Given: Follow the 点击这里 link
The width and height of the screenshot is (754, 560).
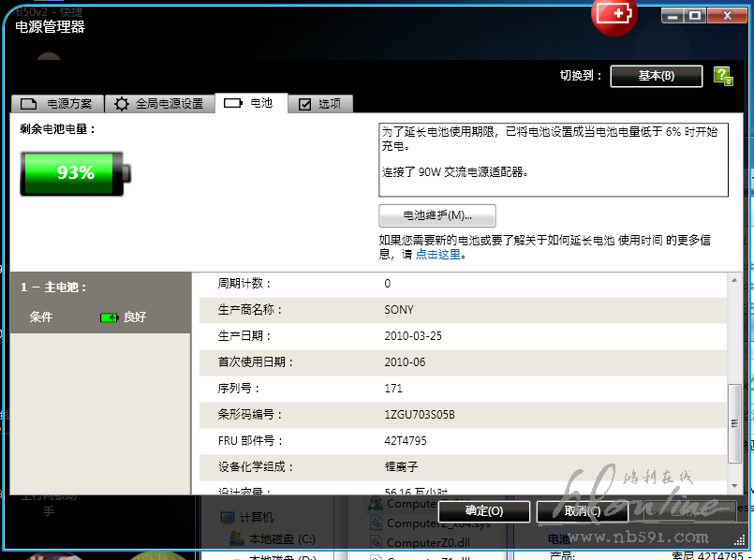Looking at the screenshot, I should 437,255.
